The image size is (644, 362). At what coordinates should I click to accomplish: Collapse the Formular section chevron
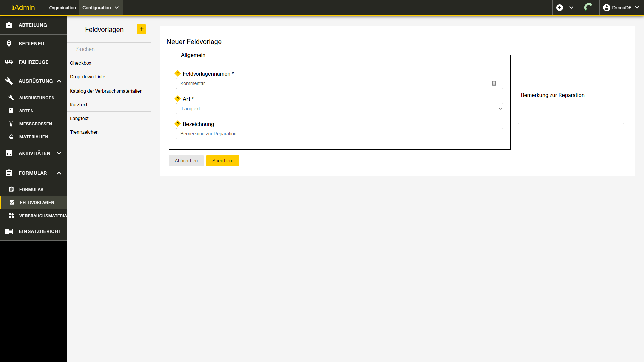(59, 173)
